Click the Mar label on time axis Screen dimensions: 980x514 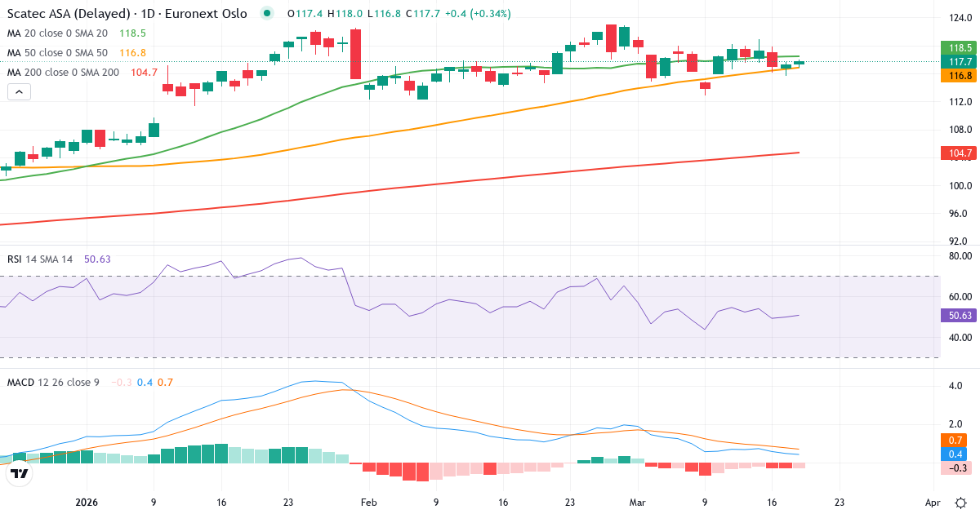tap(637, 503)
